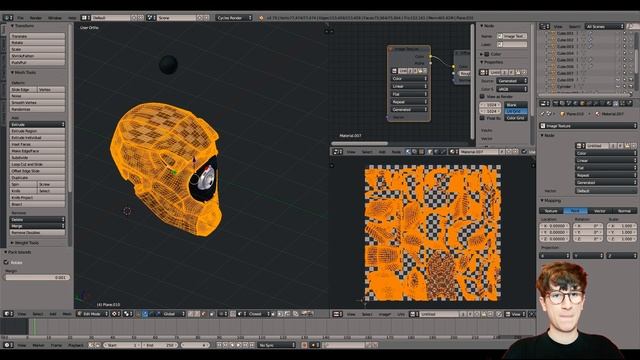Click the Knife Project button
Image resolution: width=640 pixels, height=360 pixels.
pyautogui.click(x=37, y=198)
